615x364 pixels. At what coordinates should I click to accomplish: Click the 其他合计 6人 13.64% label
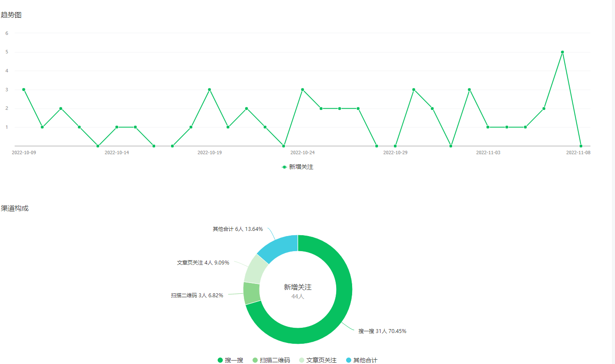(x=237, y=229)
